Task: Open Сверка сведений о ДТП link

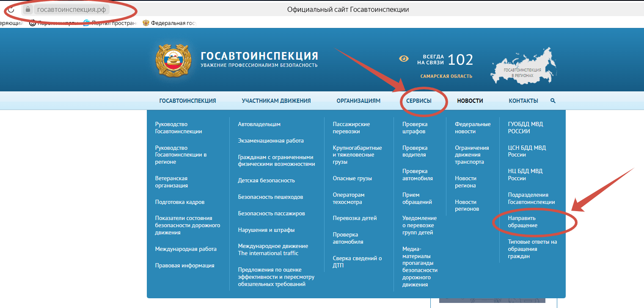Action: coord(357,262)
